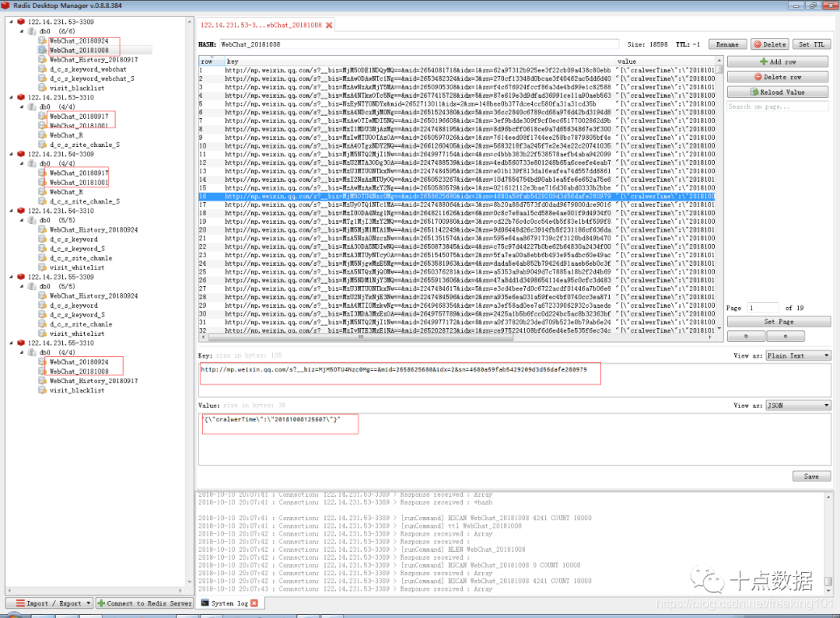Select visit_blacklist under server 122.14.231.55-3310
Viewport: 840px width, 618px height.
[76, 390]
